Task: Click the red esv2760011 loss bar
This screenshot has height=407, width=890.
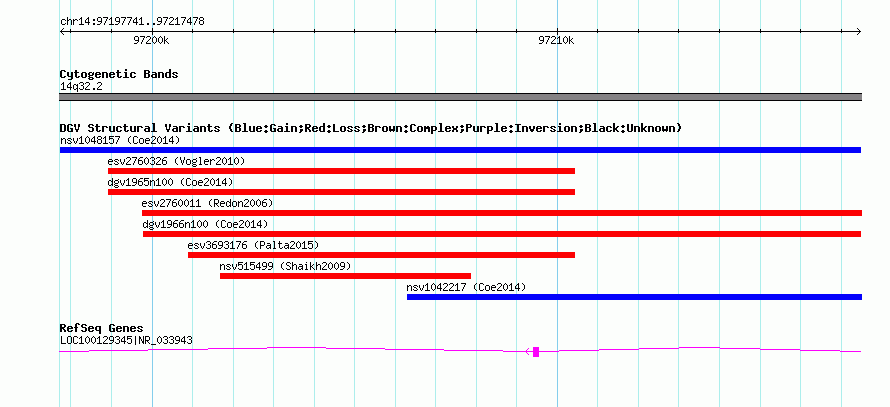Action: [x=502, y=213]
